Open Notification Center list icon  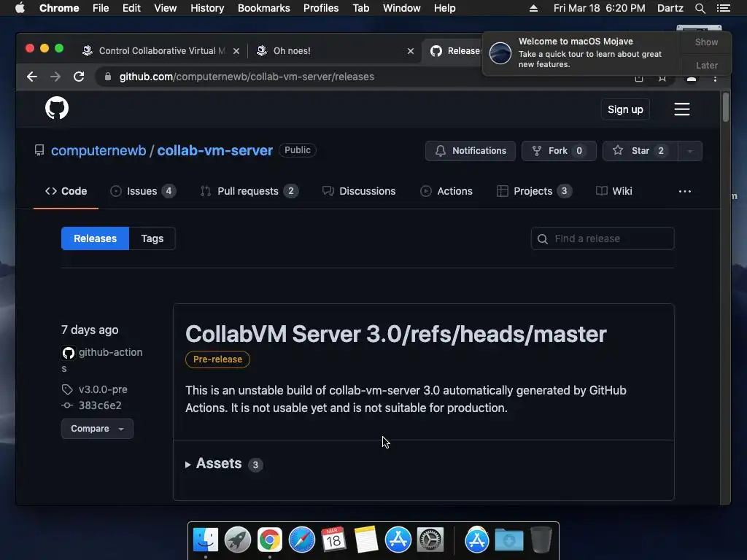(723, 8)
